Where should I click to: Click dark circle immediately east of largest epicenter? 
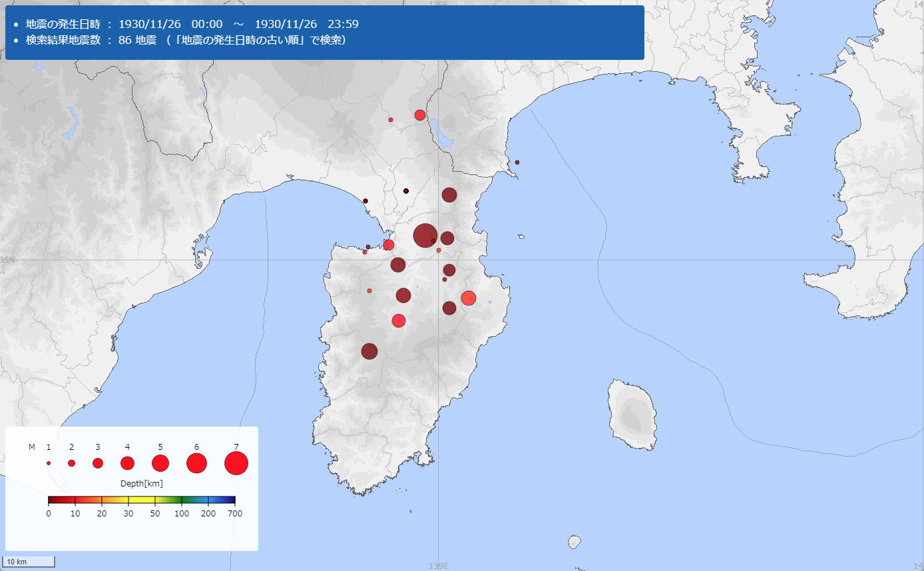point(447,238)
